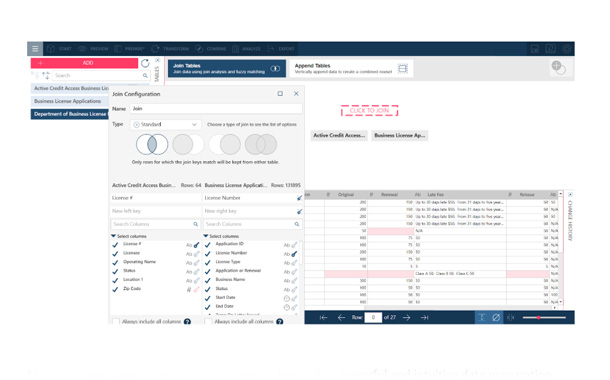Click the Active Credit Access table chip

click(339, 135)
